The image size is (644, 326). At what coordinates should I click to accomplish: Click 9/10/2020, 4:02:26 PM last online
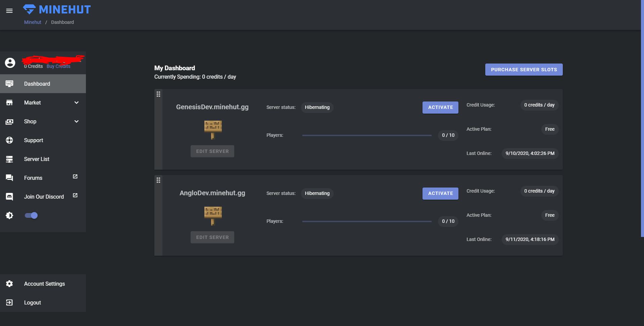coord(530,153)
